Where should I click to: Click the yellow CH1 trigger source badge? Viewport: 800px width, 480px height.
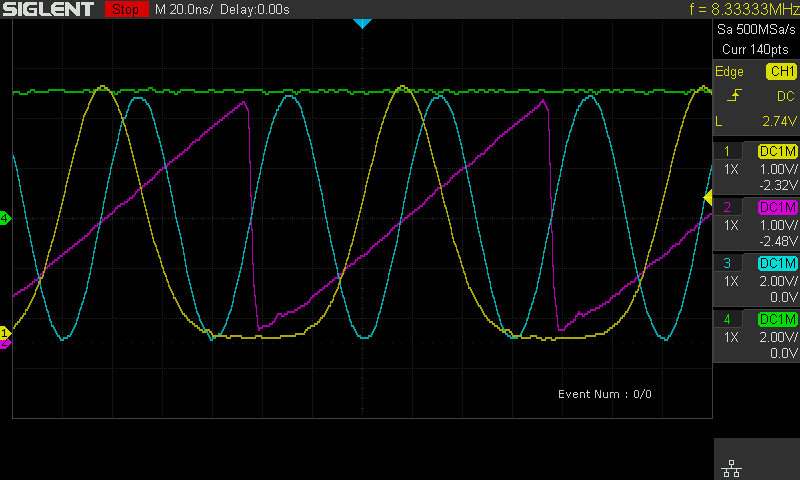click(x=781, y=71)
